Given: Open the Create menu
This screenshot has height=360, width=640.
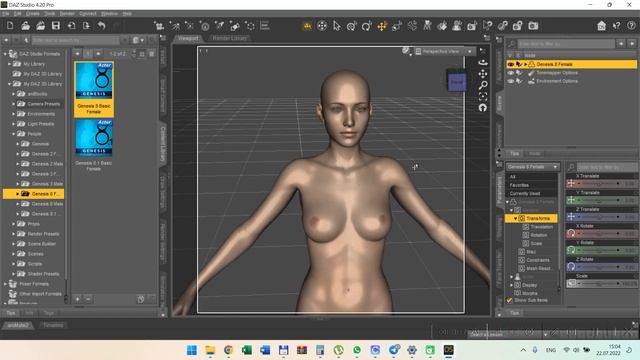Looking at the screenshot, I should 33,14.
